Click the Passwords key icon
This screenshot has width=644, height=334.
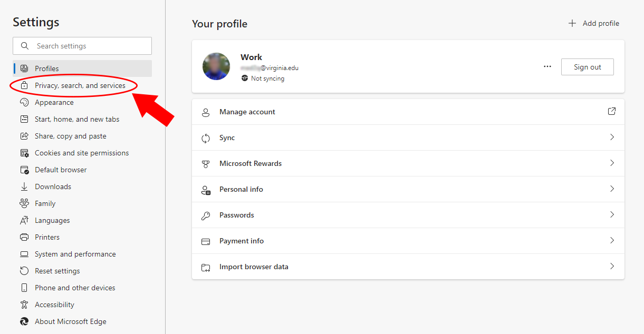click(206, 215)
